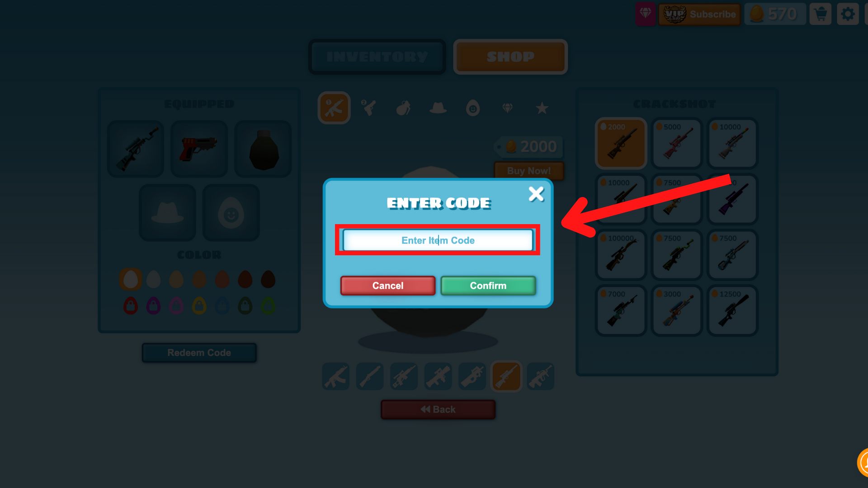Switch to the Inventory tab
The image size is (868, 488).
click(376, 56)
